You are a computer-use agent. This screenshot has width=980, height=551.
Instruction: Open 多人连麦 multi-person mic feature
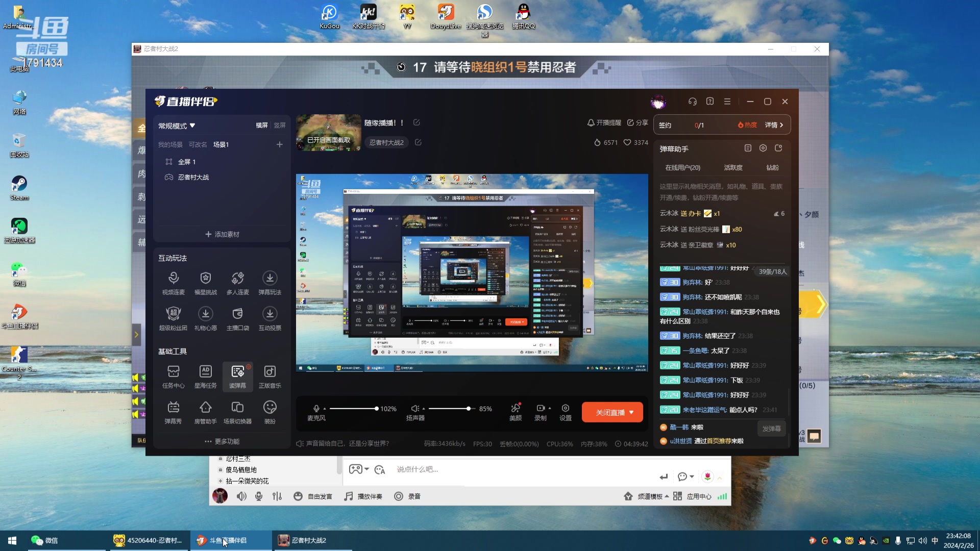click(238, 283)
